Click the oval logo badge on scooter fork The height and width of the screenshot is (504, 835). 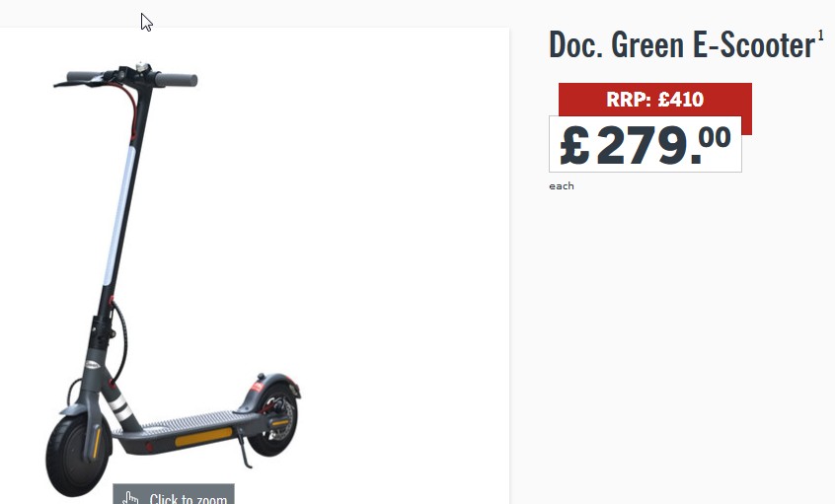click(x=92, y=365)
